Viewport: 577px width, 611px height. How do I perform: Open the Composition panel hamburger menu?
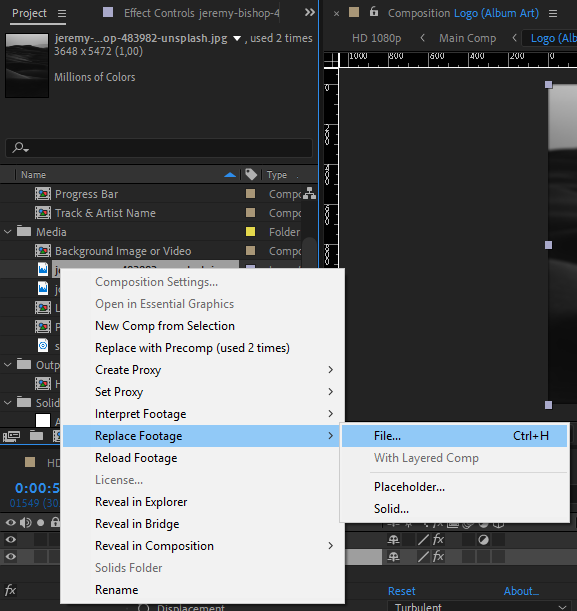pyautogui.click(x=553, y=14)
